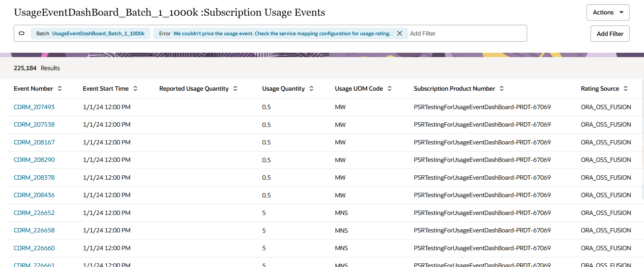Focus the Add Filter input field
The height and width of the screenshot is (267, 644).
pyautogui.click(x=467, y=33)
